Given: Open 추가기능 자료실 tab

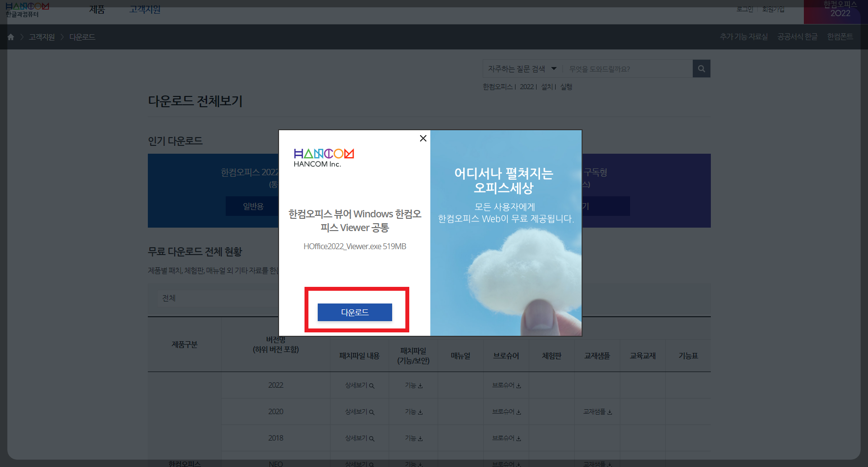Looking at the screenshot, I should [x=744, y=37].
